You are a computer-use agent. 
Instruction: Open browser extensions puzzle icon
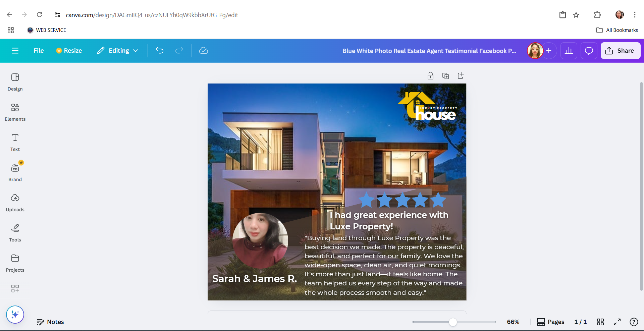(x=597, y=15)
